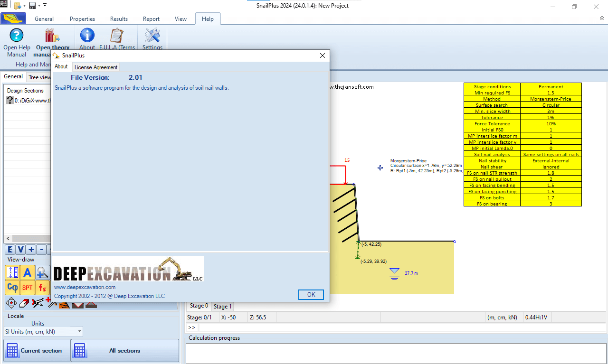Click the upward backfill triangle icon

(x=91, y=304)
